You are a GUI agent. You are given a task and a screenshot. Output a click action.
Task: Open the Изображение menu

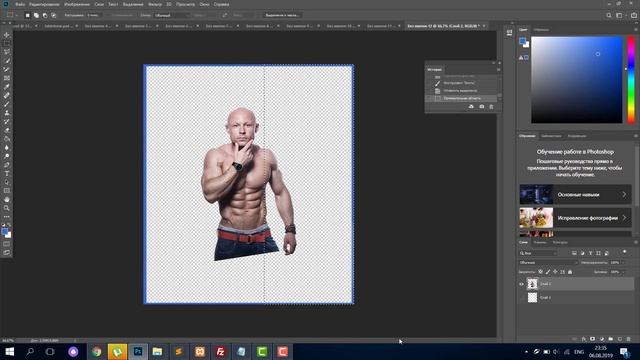(x=77, y=4)
